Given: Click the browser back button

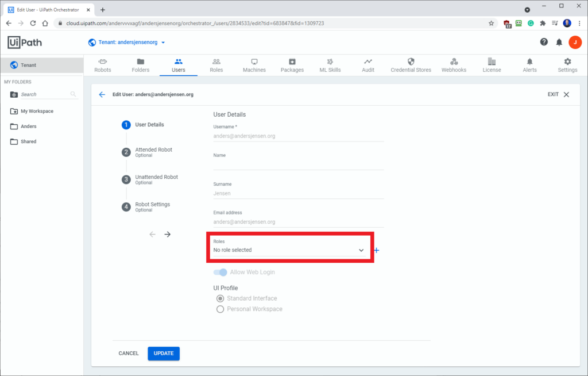Looking at the screenshot, I should click(9, 24).
